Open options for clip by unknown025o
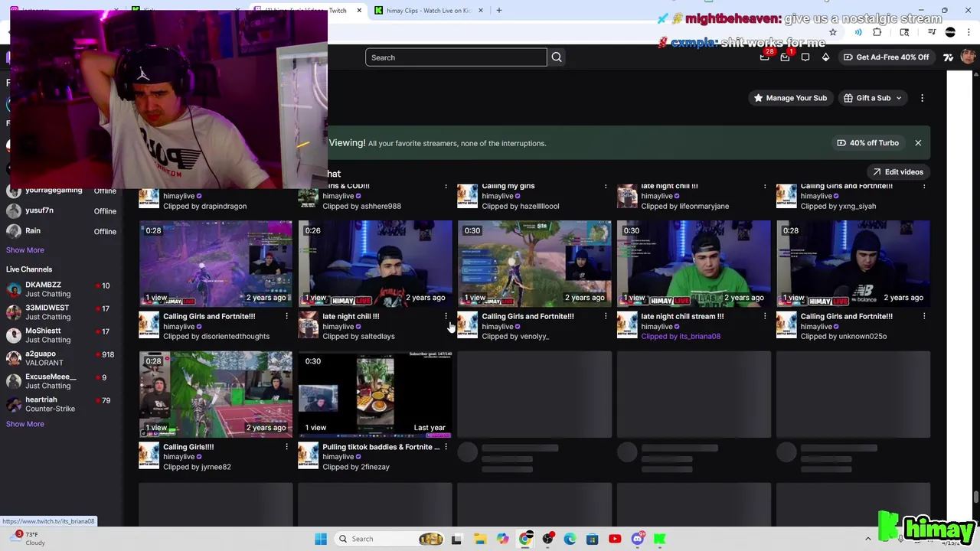 pyautogui.click(x=924, y=316)
